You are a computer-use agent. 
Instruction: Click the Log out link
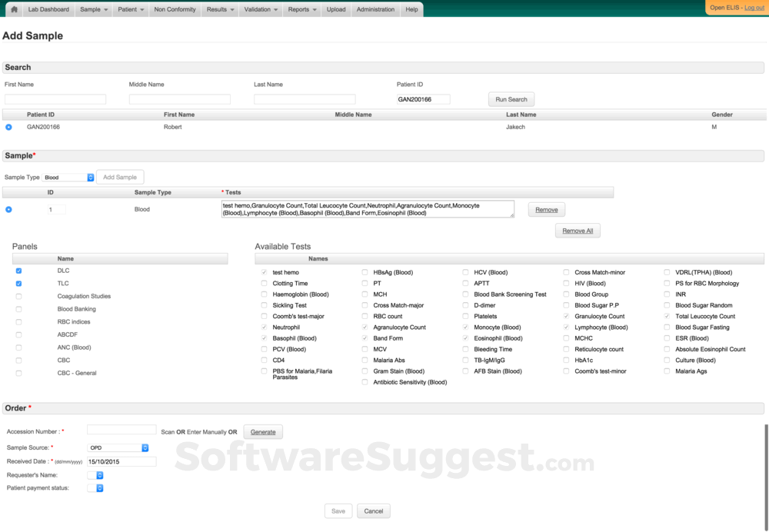[754, 8]
